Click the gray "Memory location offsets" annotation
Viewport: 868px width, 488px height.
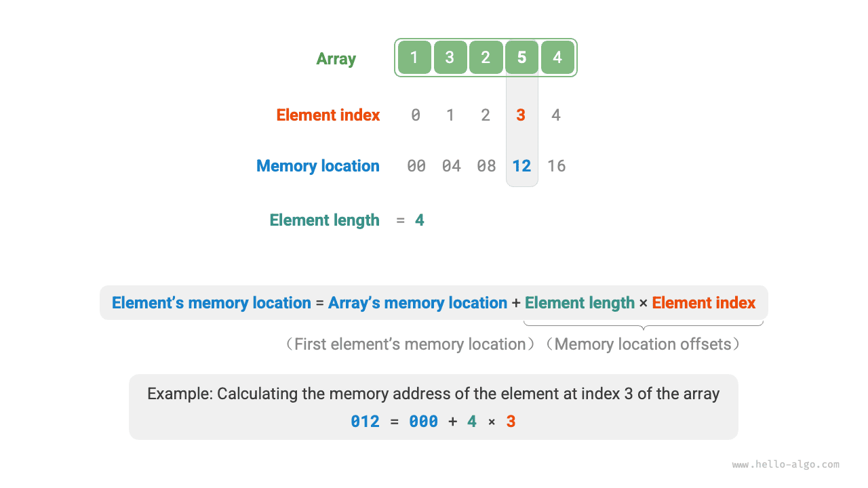643,344
